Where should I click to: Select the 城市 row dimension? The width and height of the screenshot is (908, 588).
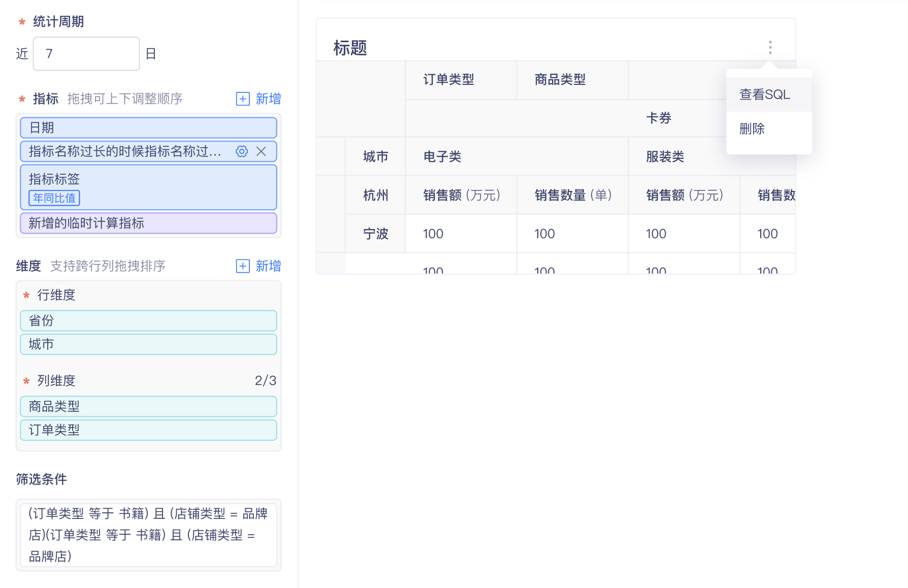[x=148, y=344]
